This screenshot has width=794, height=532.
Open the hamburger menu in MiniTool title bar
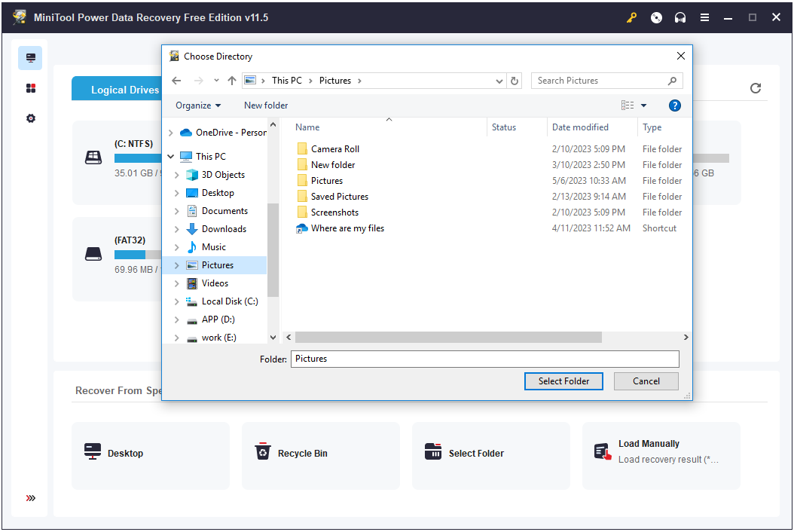tap(704, 18)
